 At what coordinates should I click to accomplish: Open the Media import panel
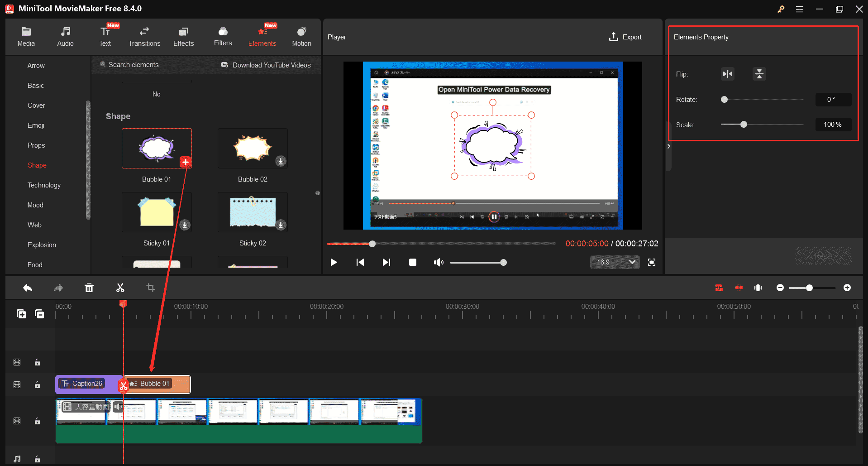[x=26, y=36]
